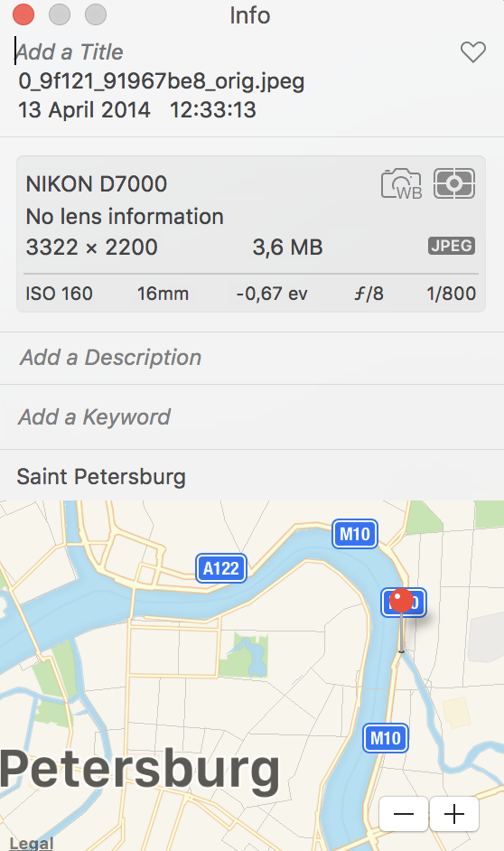Click the JPEG format badge
This screenshot has height=851, width=504.
click(452, 246)
